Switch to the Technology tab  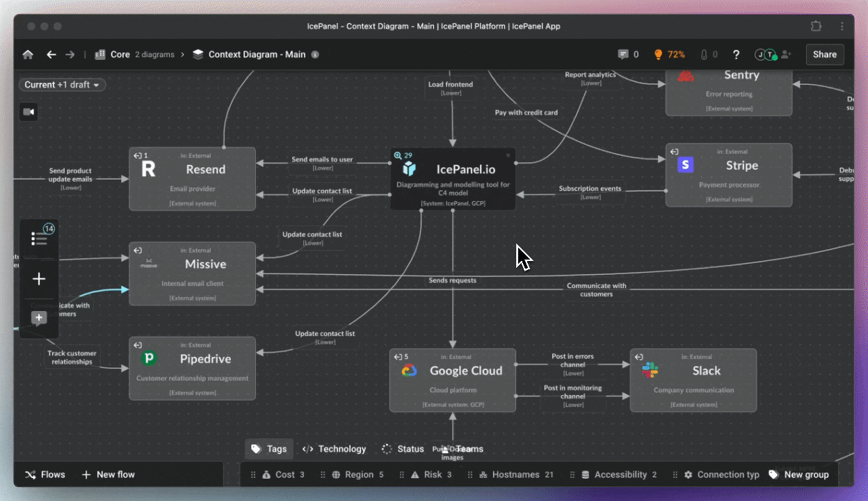335,449
